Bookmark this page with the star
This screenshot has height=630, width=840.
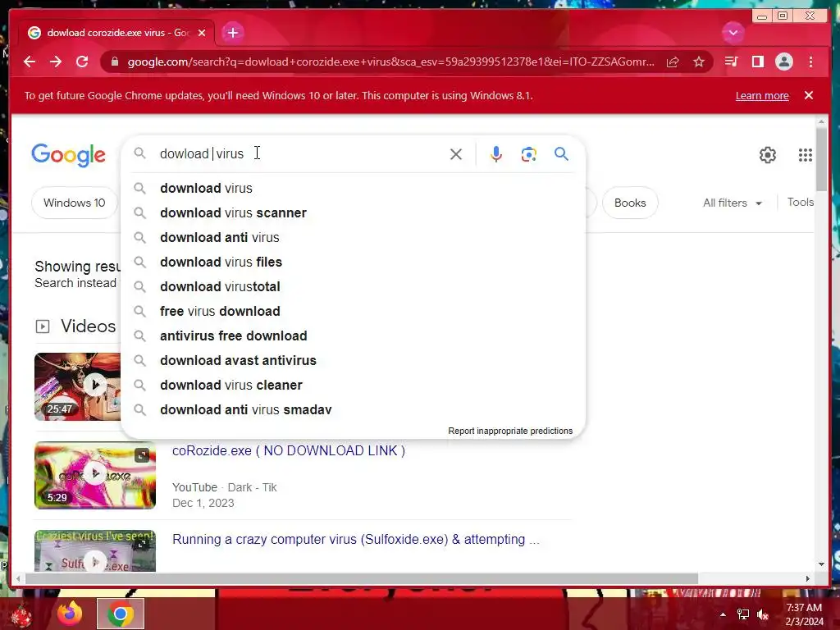[x=699, y=62]
